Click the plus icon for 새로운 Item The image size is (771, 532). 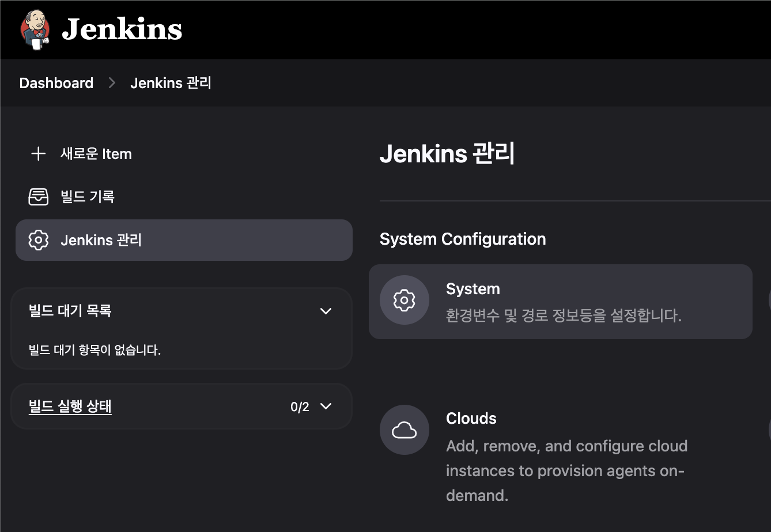tap(38, 154)
